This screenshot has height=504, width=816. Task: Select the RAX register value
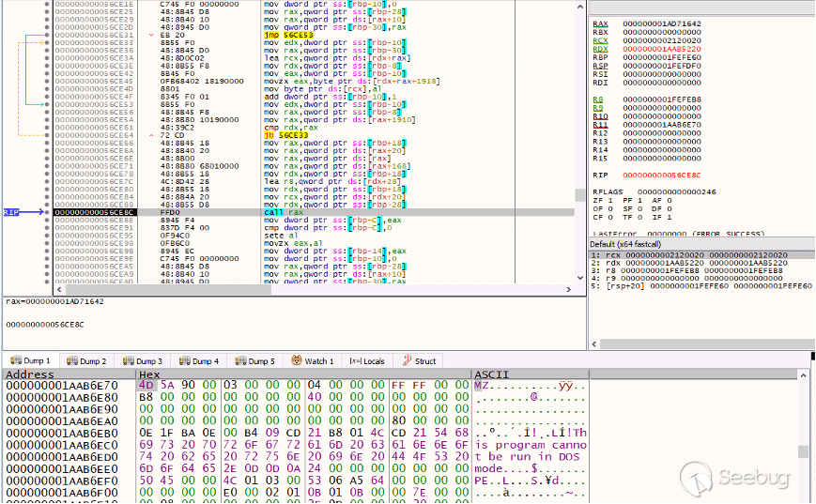[x=661, y=23]
